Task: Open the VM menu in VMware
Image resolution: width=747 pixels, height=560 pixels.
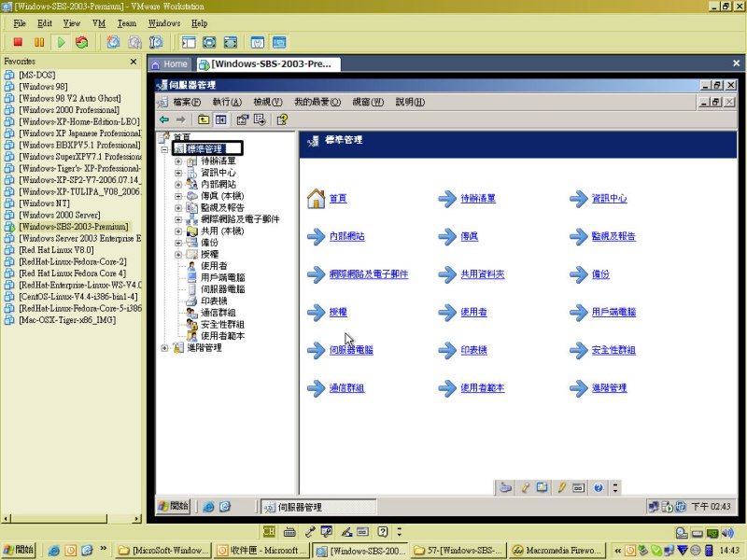Action: pyautogui.click(x=99, y=23)
